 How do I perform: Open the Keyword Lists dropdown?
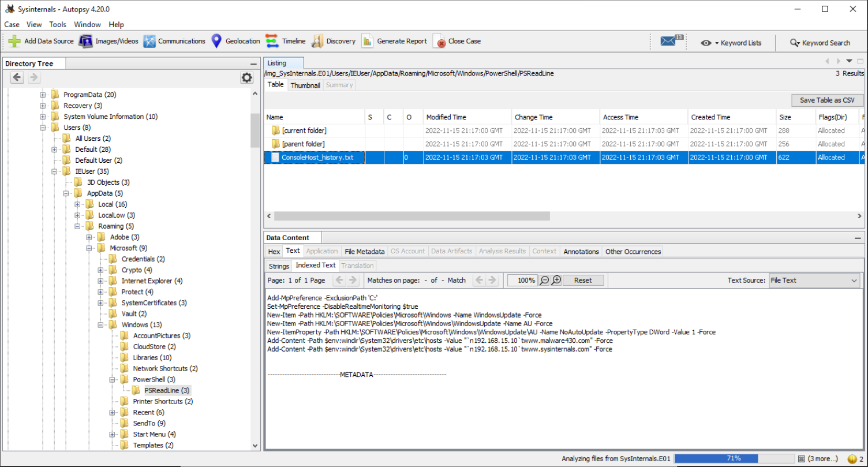point(731,43)
